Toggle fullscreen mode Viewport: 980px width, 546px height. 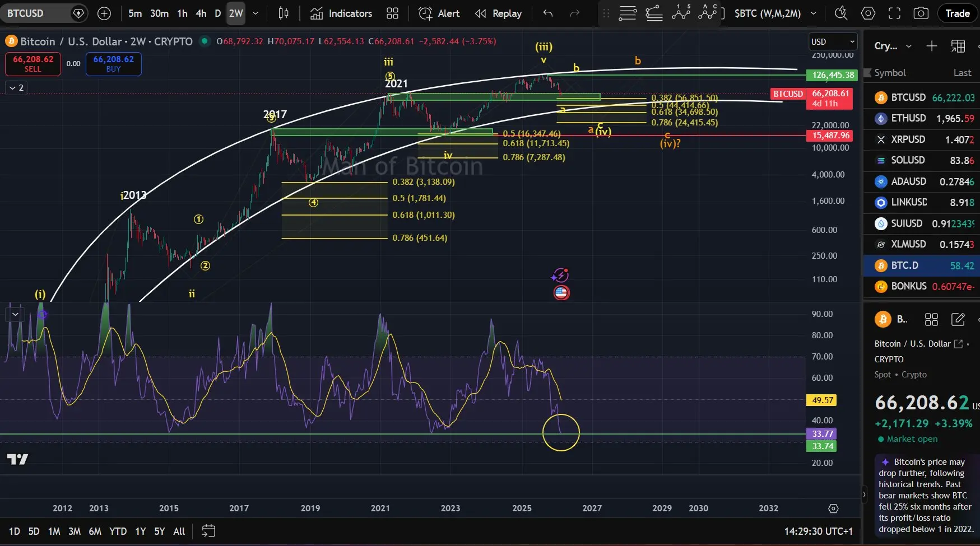[x=895, y=13]
